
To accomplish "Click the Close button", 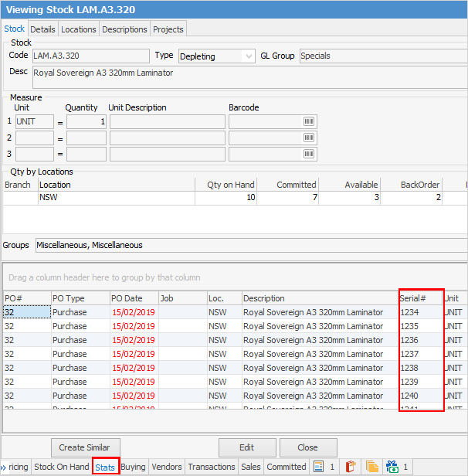I will pos(308,447).
